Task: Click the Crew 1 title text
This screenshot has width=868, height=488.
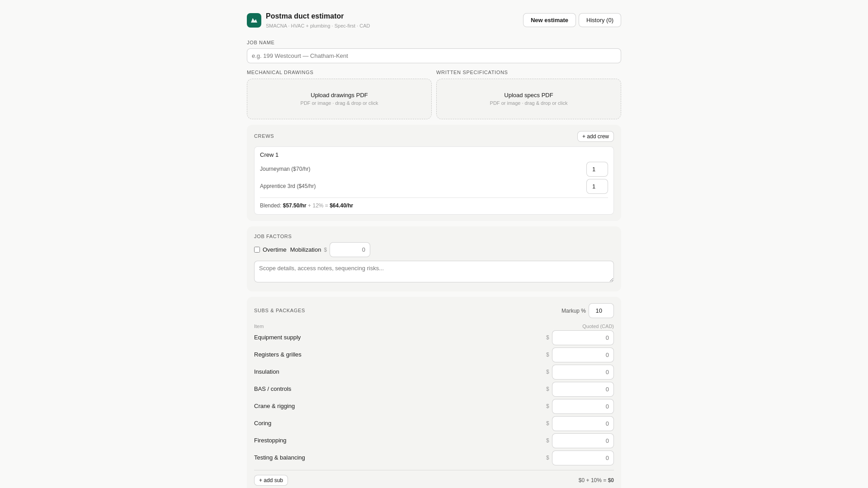Action: coord(269,155)
